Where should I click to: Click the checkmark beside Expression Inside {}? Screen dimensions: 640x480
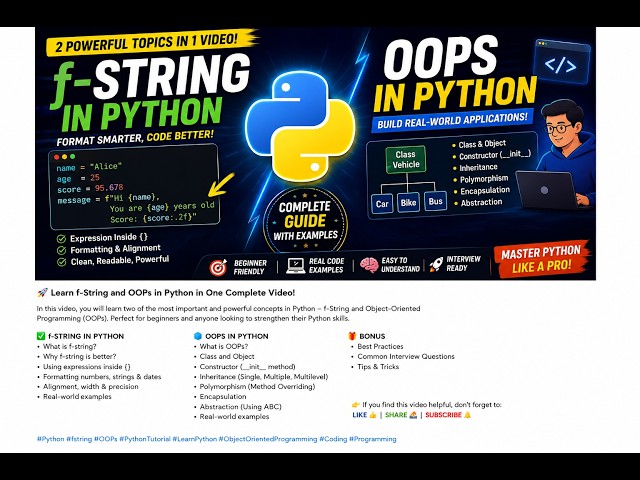61,239
